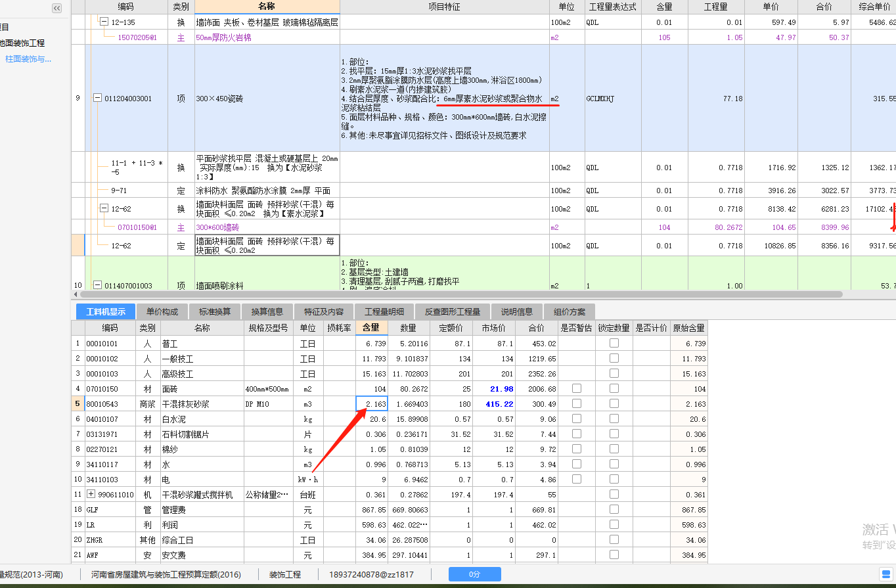896x588 pixels.
Task: Click the blue icon in the status bar corner
Action: (x=885, y=574)
